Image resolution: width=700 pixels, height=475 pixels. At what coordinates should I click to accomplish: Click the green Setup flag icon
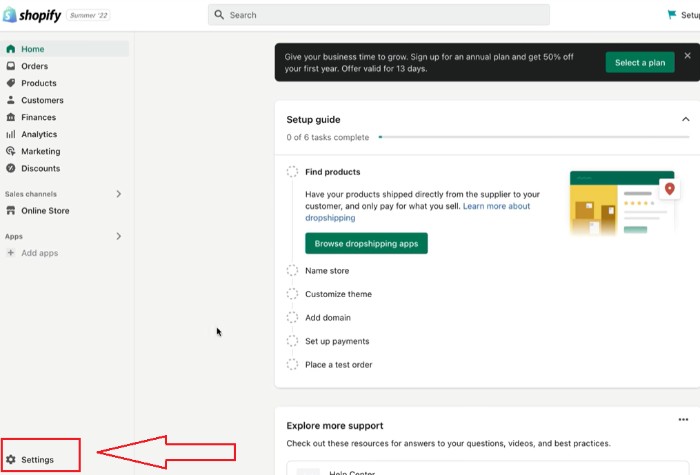[671, 15]
